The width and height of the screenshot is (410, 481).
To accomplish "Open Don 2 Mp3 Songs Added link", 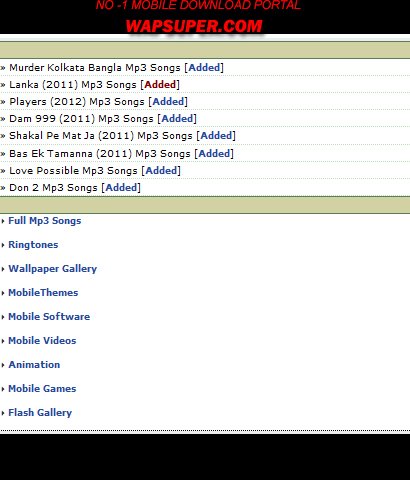I will (121, 188).
